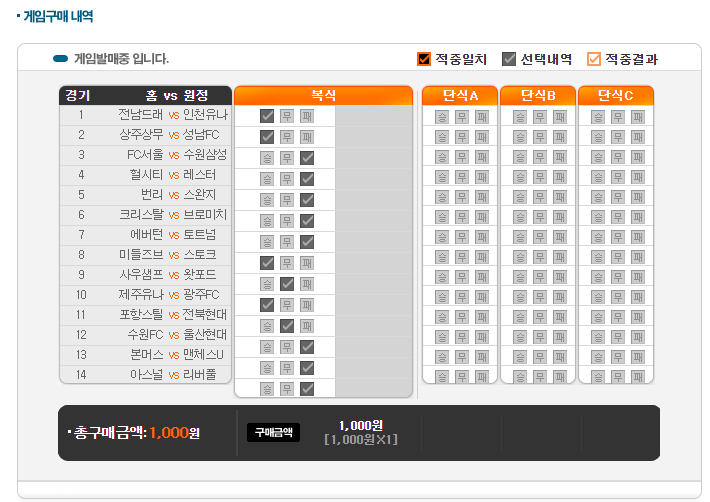Switch to the 단식A tab
Image resolution: width=710 pixels, height=502 pixels.
click(x=460, y=96)
